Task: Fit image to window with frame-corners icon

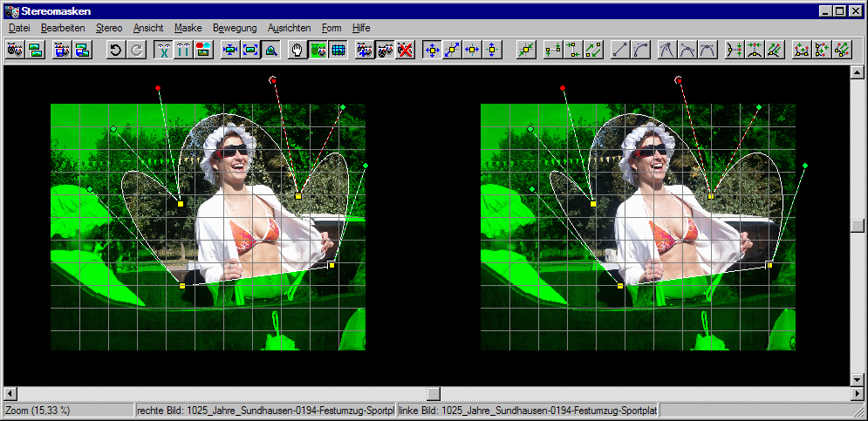Action: (250, 51)
